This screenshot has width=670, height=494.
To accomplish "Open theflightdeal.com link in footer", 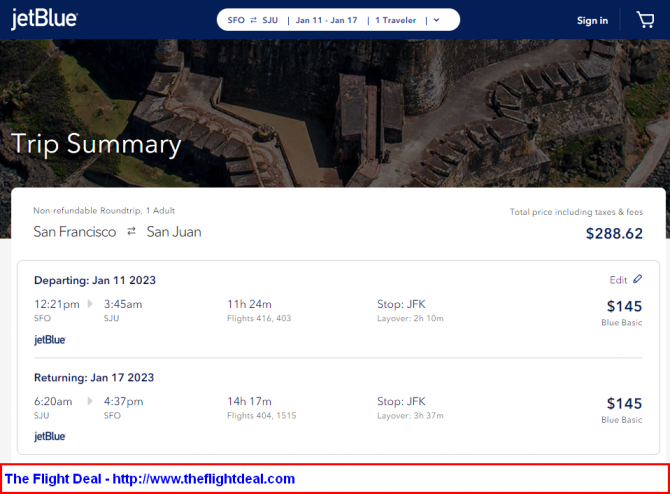I will [204, 479].
